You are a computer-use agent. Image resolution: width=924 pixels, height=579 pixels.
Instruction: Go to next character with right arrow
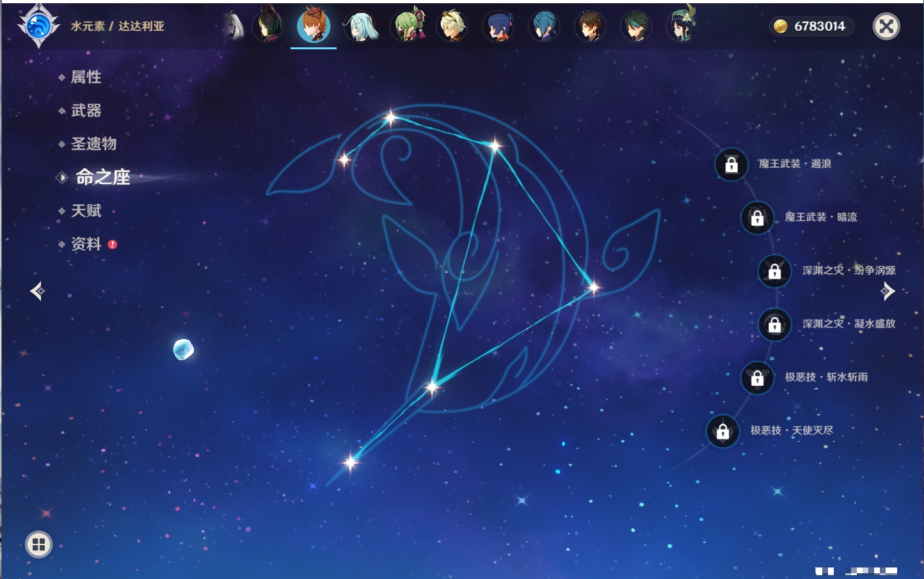(888, 292)
